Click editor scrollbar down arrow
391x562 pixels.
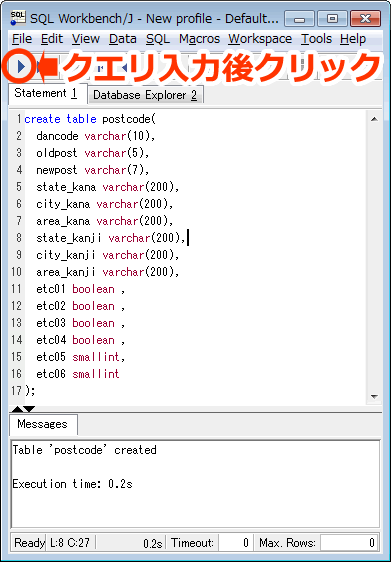(375, 396)
